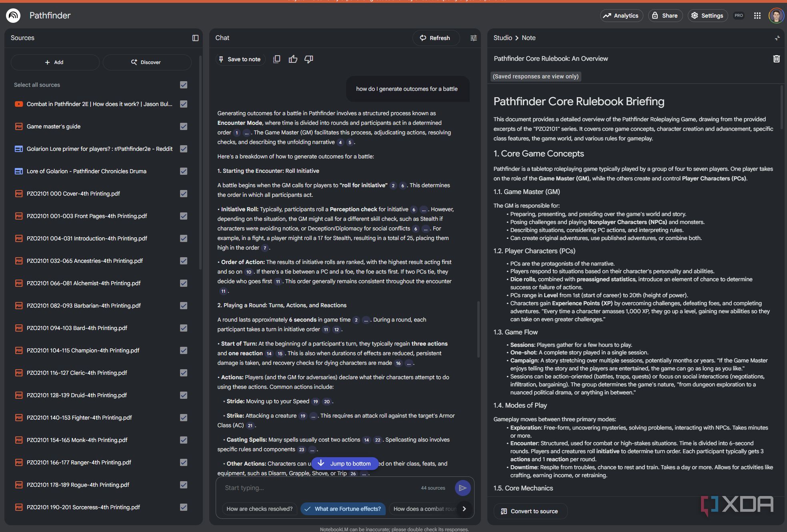Image resolution: width=787 pixels, height=532 pixels.
Task: Open citation 7 after initiative order
Action: [x=265, y=248]
